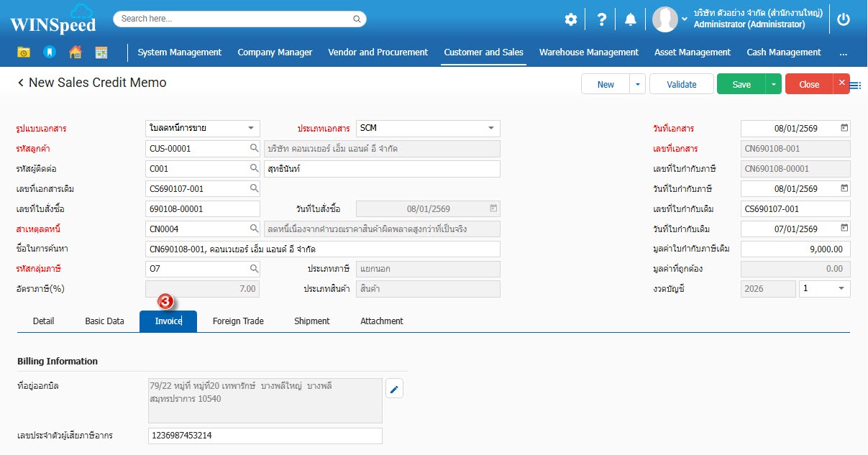Edit billing address with pencil icon
This screenshot has width=868, height=455.
point(394,390)
